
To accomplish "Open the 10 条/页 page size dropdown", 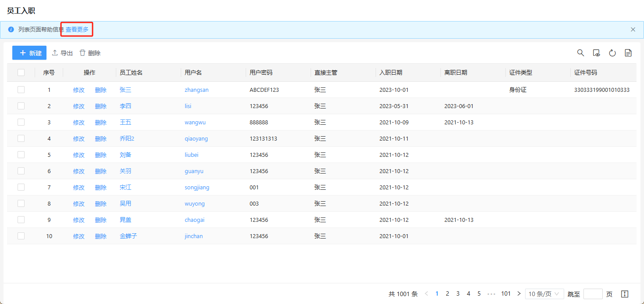I will (x=544, y=294).
